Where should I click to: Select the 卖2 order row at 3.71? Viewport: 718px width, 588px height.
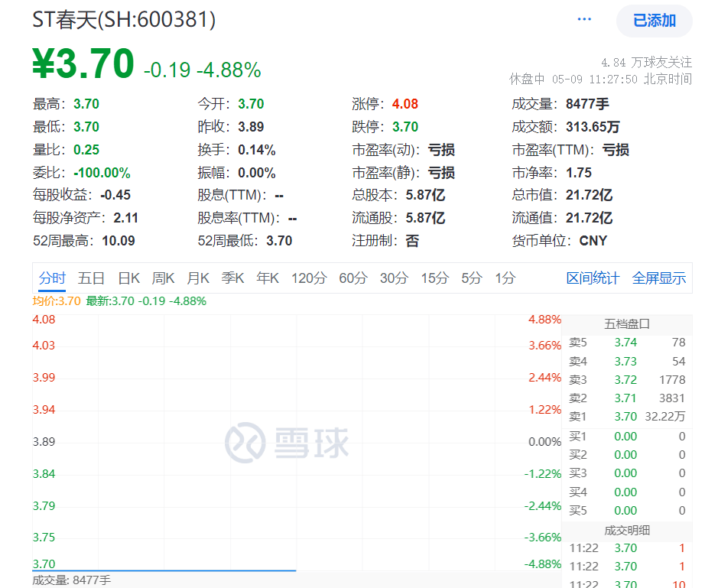[x=627, y=398]
